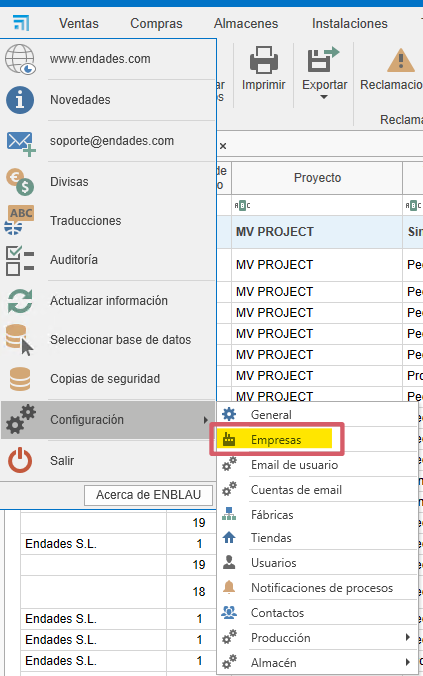
Task: Click the ENBLAU application logo button
Action: click(x=21, y=23)
